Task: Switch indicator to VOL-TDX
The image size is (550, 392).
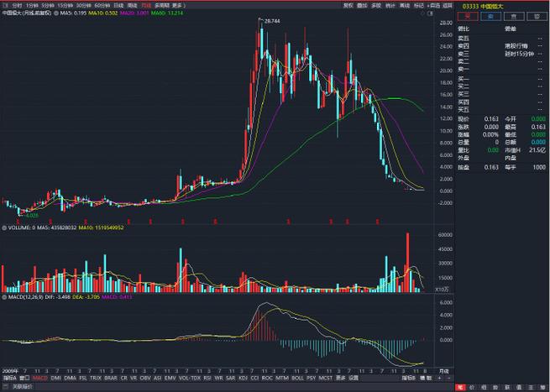Action: [190, 378]
